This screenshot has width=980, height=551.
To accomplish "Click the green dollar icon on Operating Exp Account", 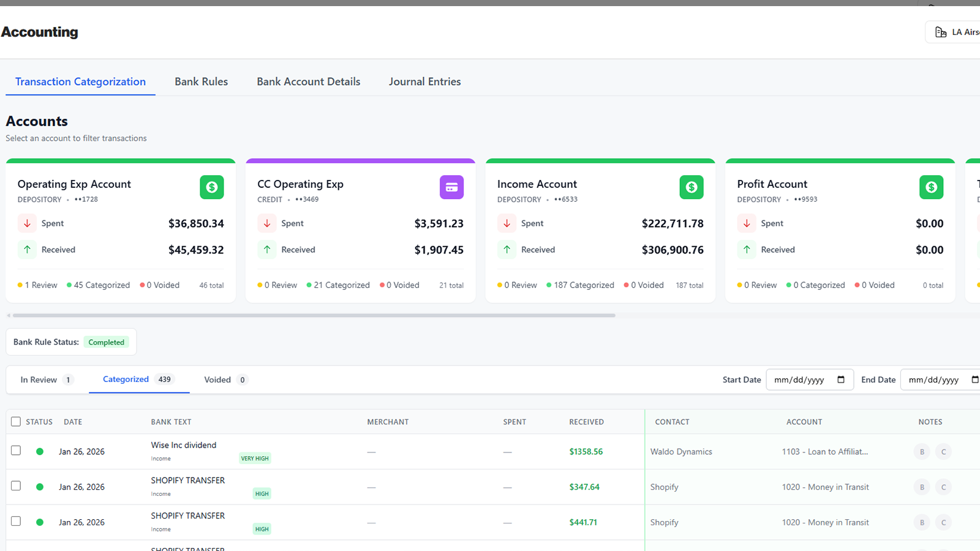I will (x=212, y=187).
